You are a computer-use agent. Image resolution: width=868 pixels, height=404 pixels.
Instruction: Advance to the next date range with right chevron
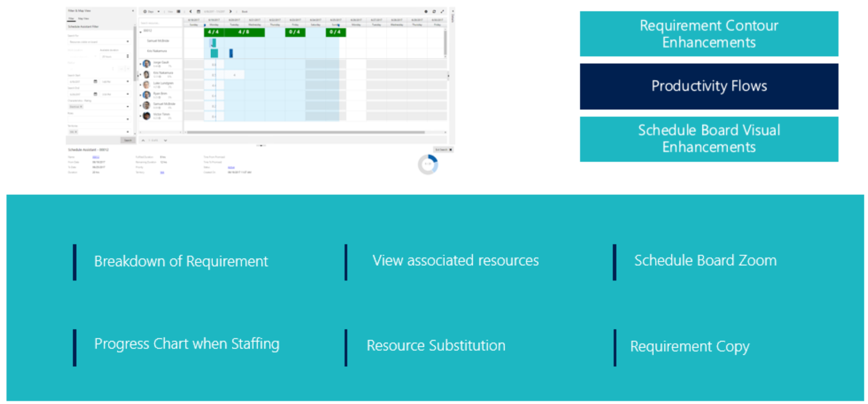[x=230, y=11]
